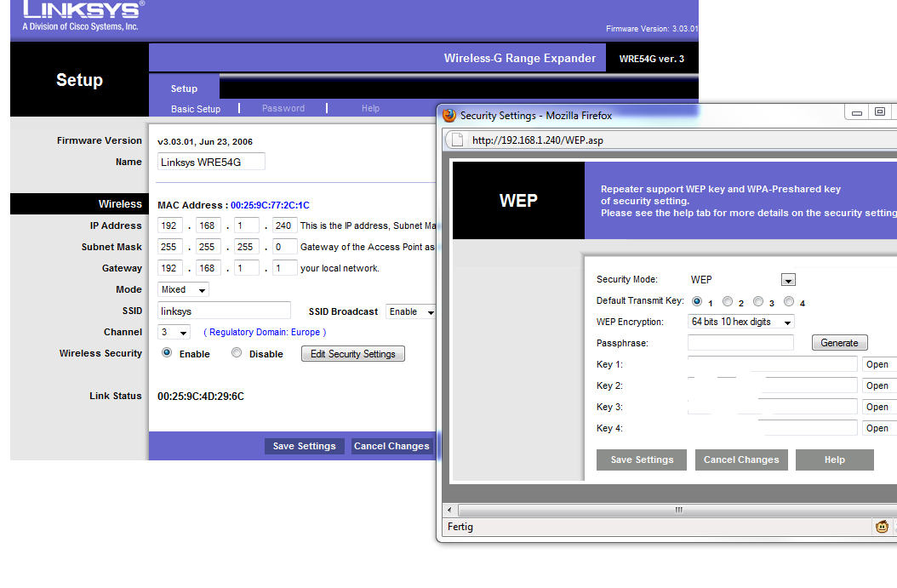This screenshot has height=588, width=897.
Task: Click Gateway second octet field 168
Action: (209, 268)
